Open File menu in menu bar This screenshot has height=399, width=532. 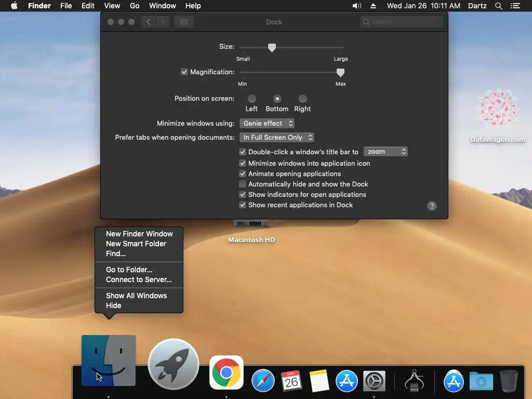pyautogui.click(x=66, y=6)
